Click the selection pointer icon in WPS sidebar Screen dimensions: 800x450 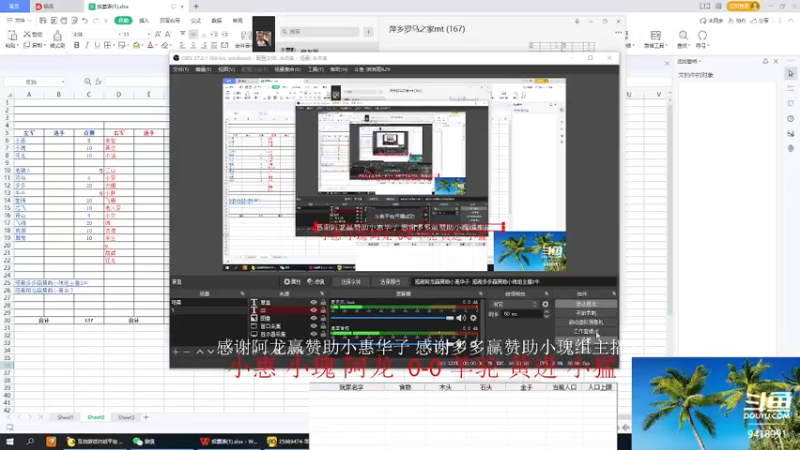click(791, 74)
